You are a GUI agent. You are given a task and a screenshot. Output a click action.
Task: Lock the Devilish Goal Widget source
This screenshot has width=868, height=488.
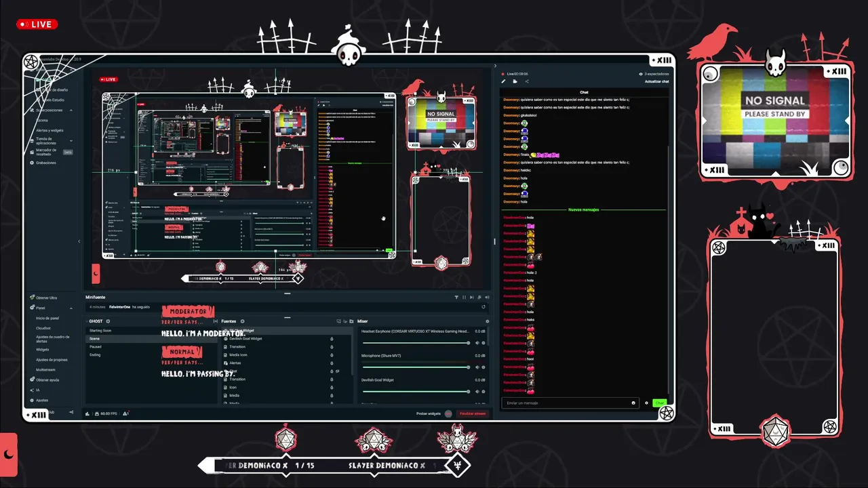coord(332,339)
